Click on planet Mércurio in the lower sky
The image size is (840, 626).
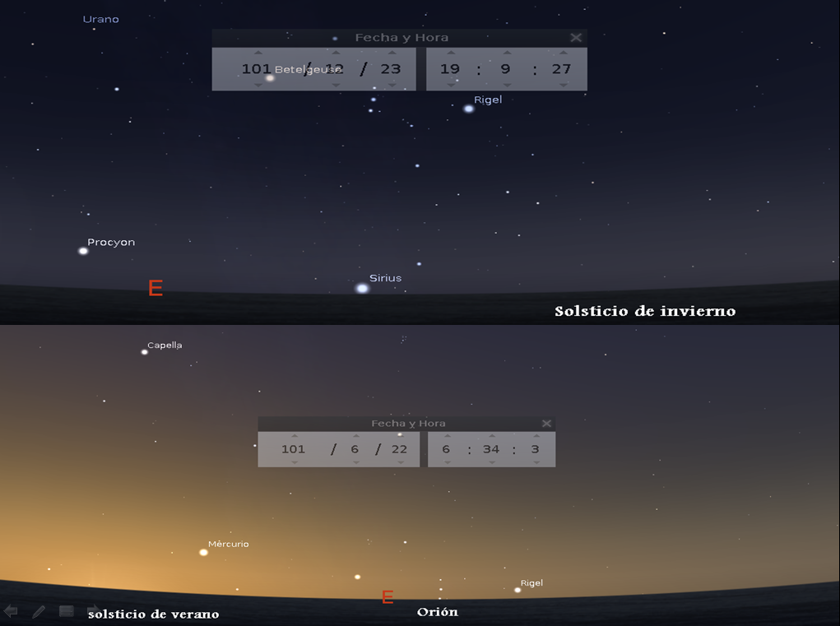pos(203,552)
